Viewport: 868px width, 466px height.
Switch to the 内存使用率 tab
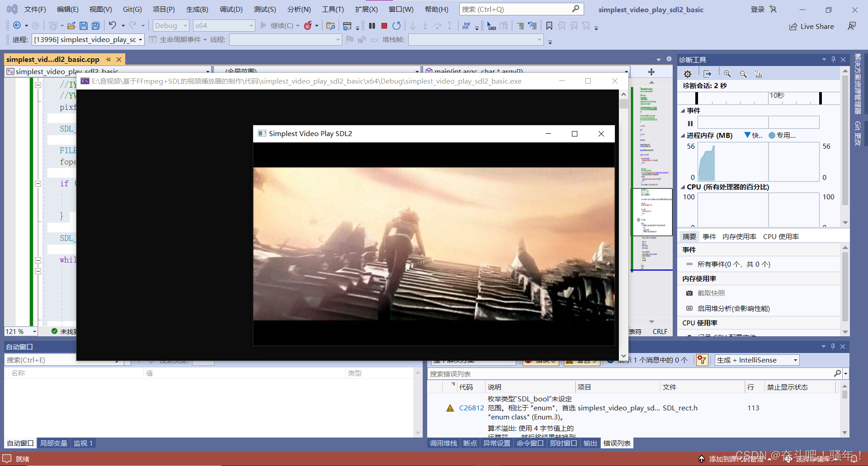click(x=739, y=236)
